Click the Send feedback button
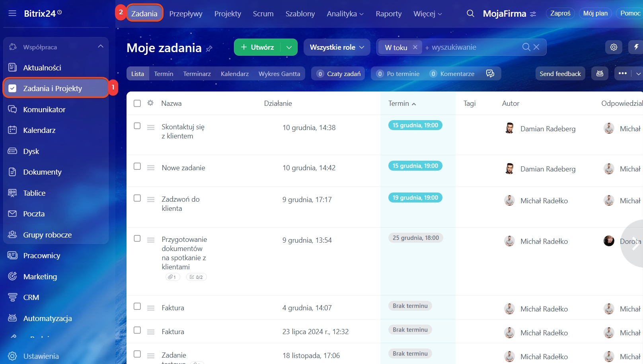Screen dimensions: 643x364 click(x=560, y=74)
